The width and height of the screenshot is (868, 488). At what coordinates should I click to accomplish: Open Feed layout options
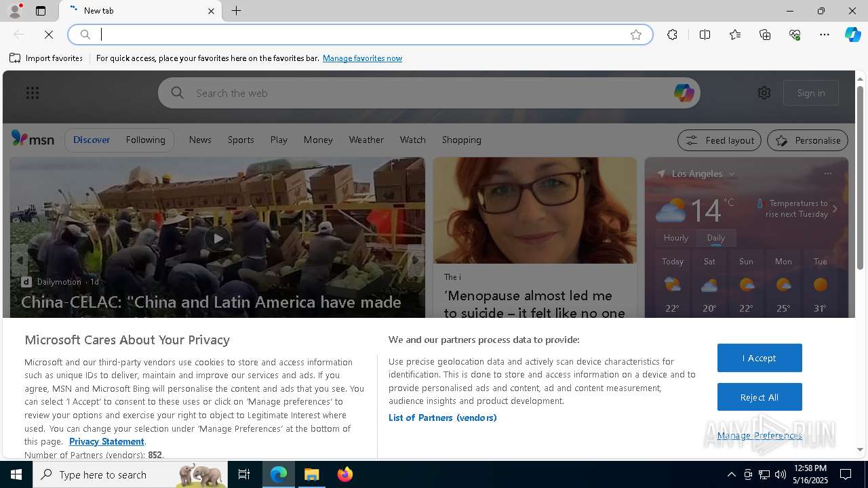719,140
